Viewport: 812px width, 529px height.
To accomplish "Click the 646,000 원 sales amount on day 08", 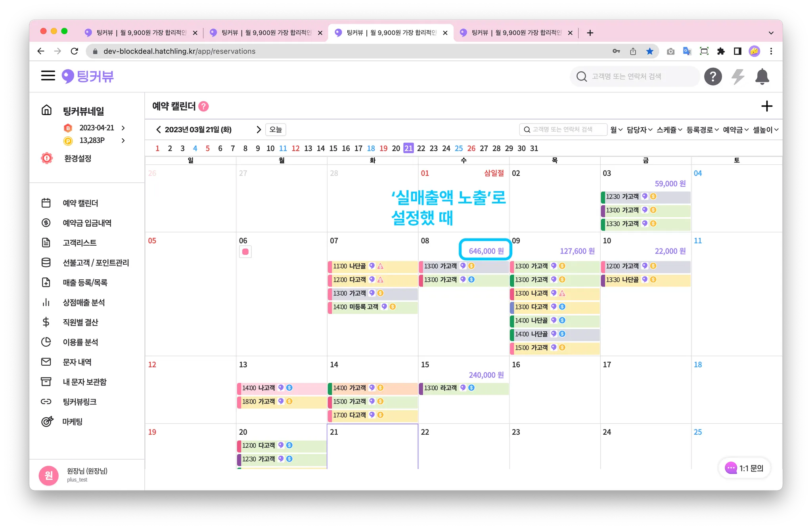I will [x=486, y=251].
